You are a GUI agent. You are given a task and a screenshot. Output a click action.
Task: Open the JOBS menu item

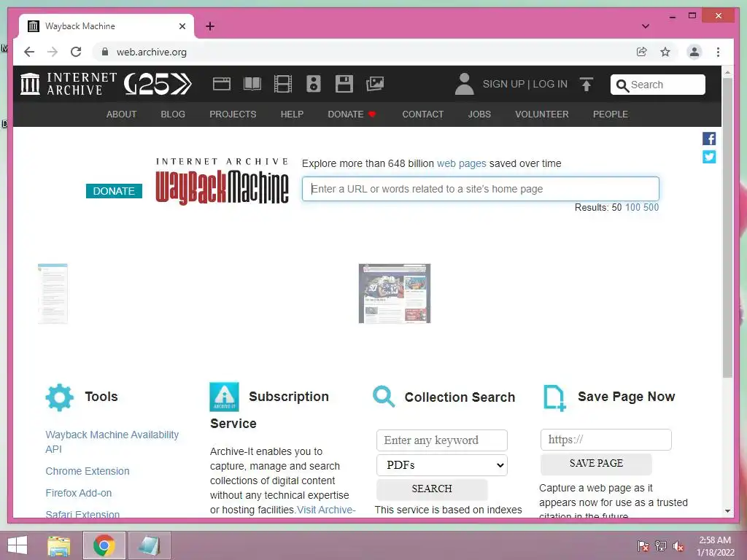pos(479,114)
